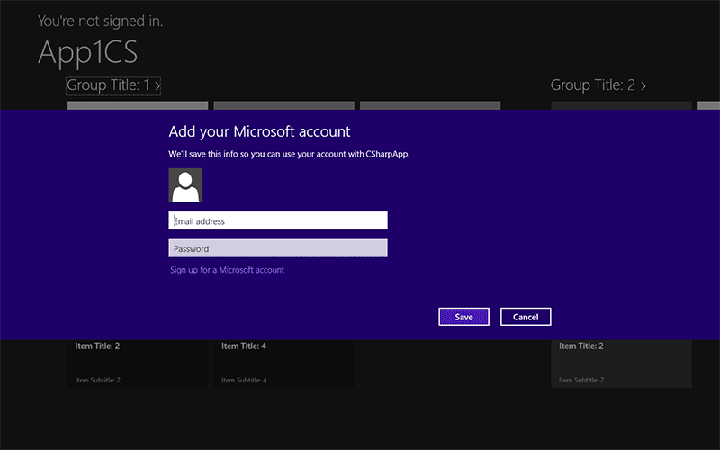The height and width of the screenshot is (450, 720).
Task: Click the user avatar picture
Action: pos(185,185)
